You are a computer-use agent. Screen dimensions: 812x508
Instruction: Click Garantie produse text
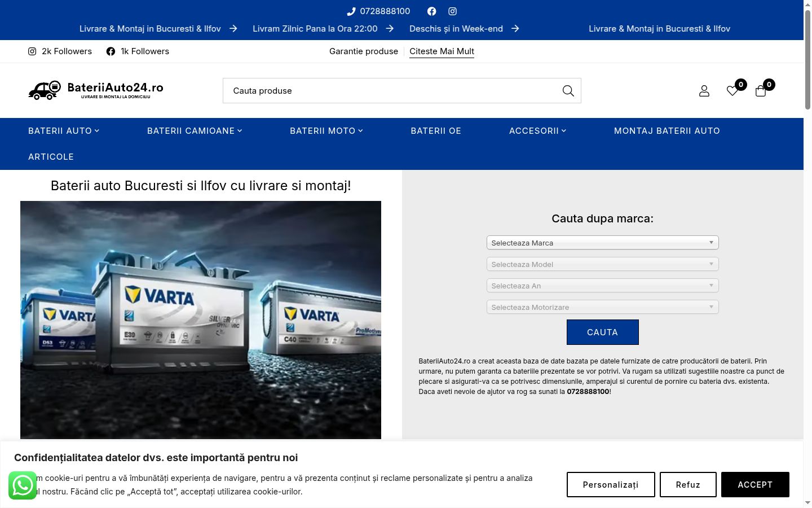364,51
